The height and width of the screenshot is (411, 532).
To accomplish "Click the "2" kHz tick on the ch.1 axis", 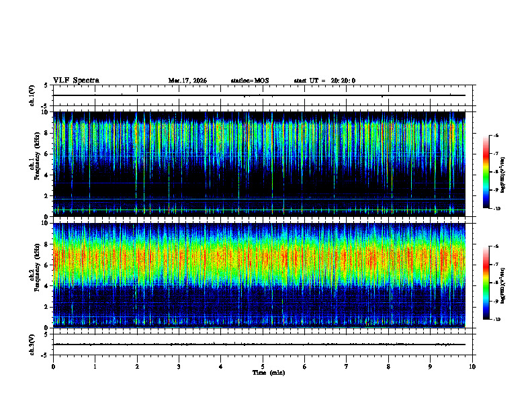I will click(x=47, y=196).
